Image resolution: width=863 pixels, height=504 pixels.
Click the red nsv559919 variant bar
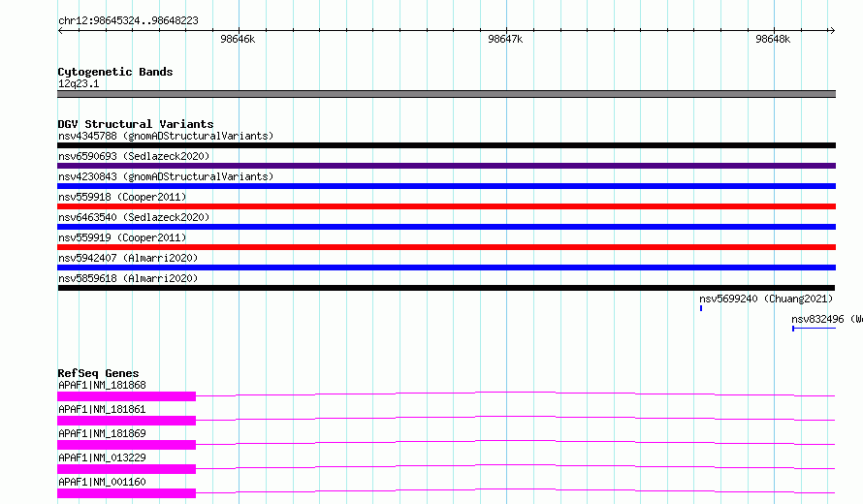point(446,247)
